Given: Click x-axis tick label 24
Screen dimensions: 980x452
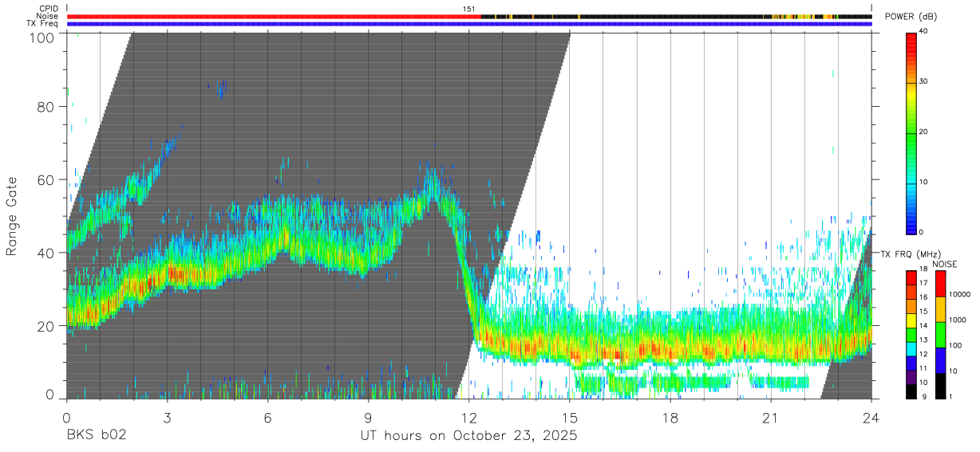Looking at the screenshot, I should [871, 419].
